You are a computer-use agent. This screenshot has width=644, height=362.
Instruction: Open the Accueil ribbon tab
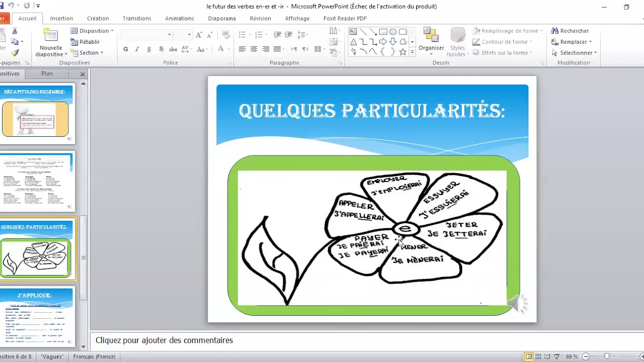pyautogui.click(x=27, y=19)
